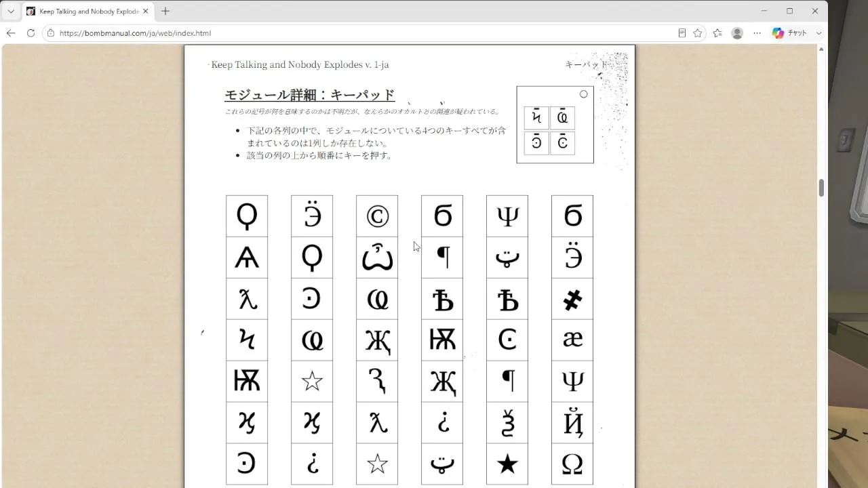This screenshot has width=868, height=488.
Task: Click the bullet text starting with 下記の各列の中で
Action: pos(376,136)
